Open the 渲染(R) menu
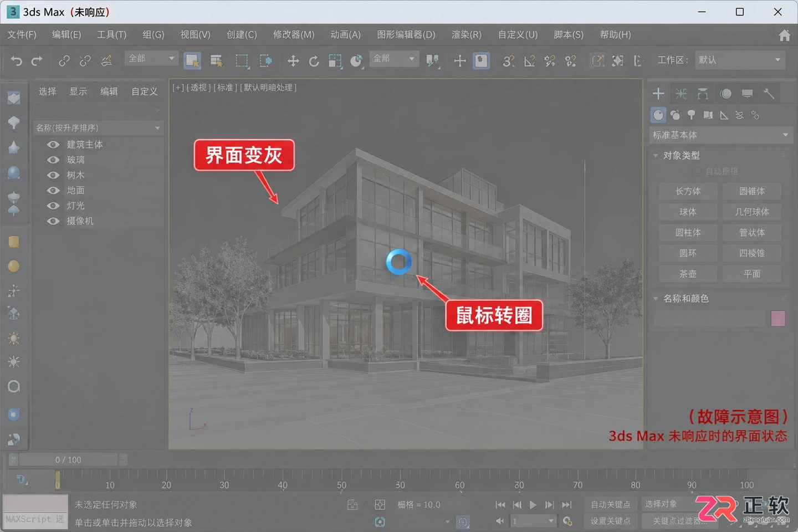The image size is (798, 532). (467, 35)
